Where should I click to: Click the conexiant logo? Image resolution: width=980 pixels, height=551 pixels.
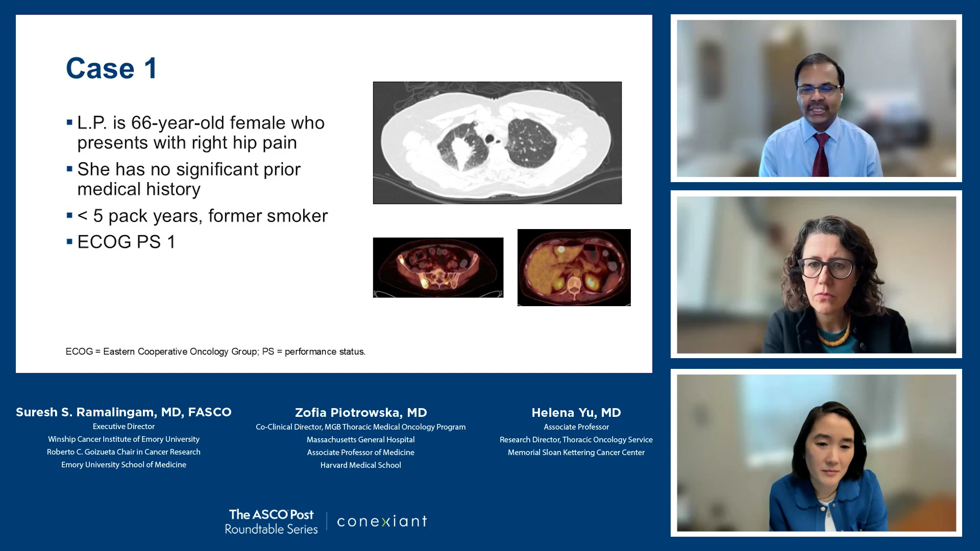click(382, 521)
